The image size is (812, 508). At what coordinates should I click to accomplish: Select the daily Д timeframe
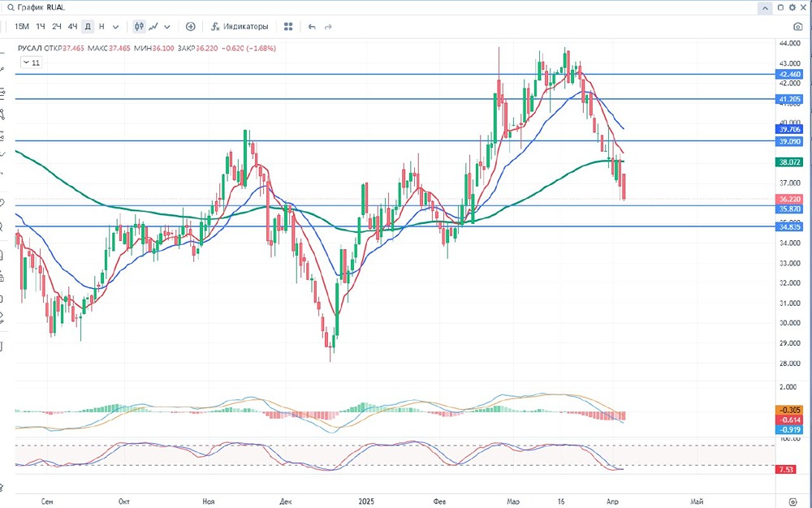coord(88,27)
